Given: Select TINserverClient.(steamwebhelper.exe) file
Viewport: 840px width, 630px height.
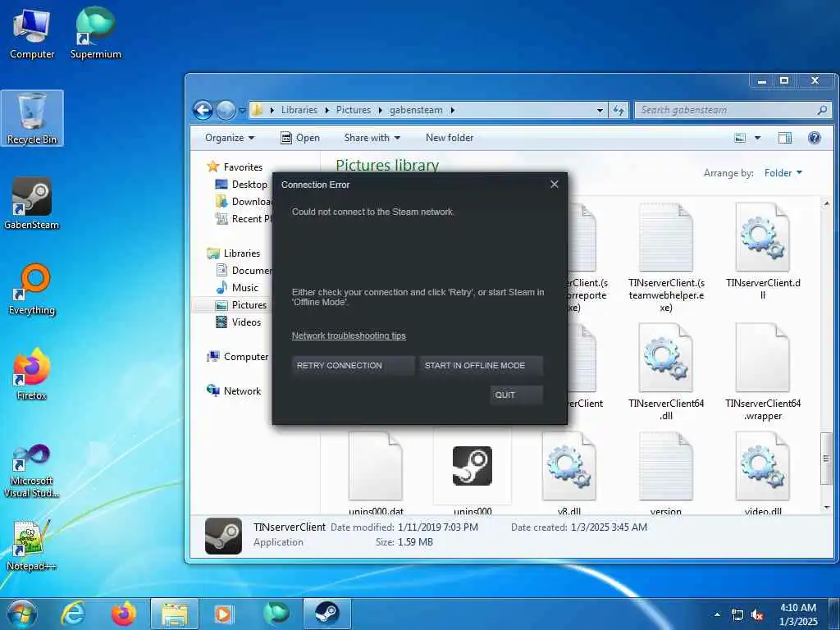Looking at the screenshot, I should [666, 257].
